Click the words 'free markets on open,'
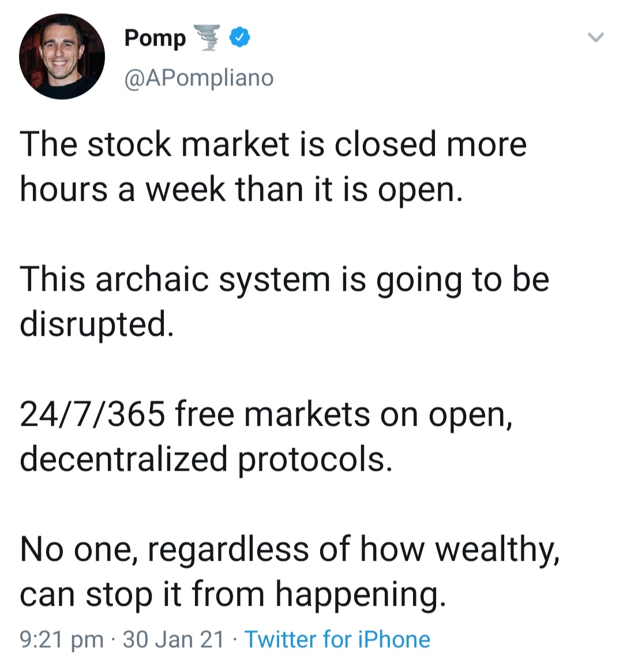The image size is (623, 672). pos(343,414)
